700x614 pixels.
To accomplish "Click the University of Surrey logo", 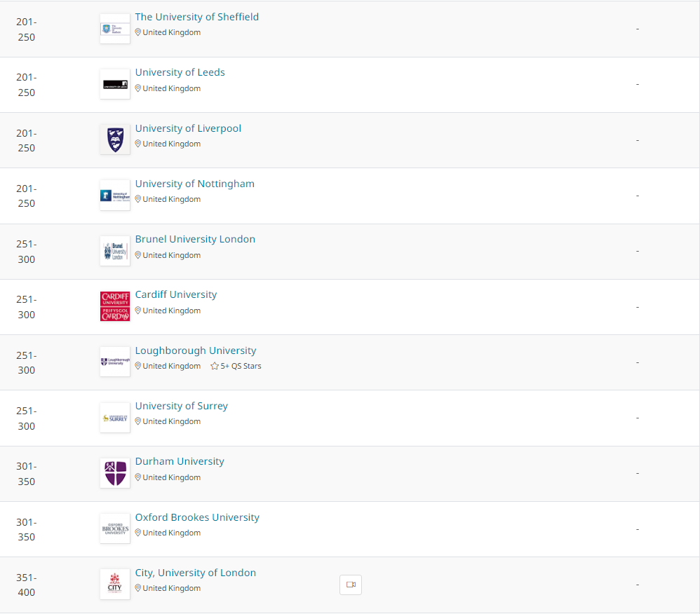I will point(115,418).
